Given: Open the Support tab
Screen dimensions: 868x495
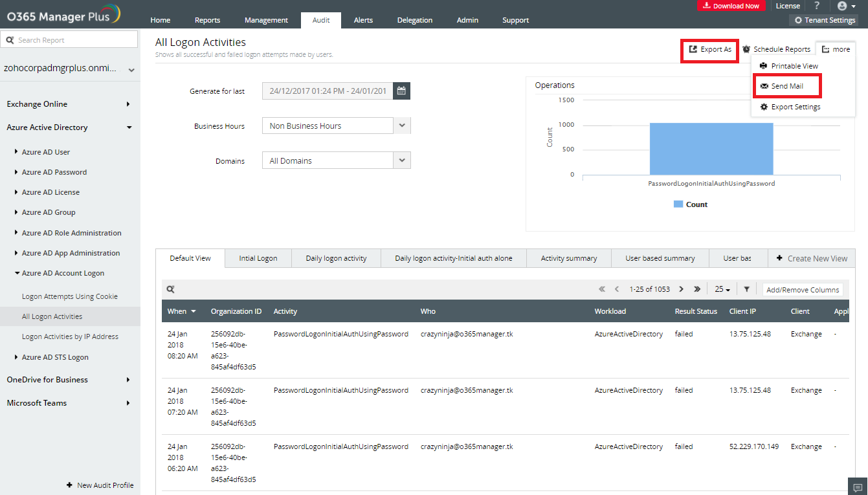Looking at the screenshot, I should click(x=516, y=20).
